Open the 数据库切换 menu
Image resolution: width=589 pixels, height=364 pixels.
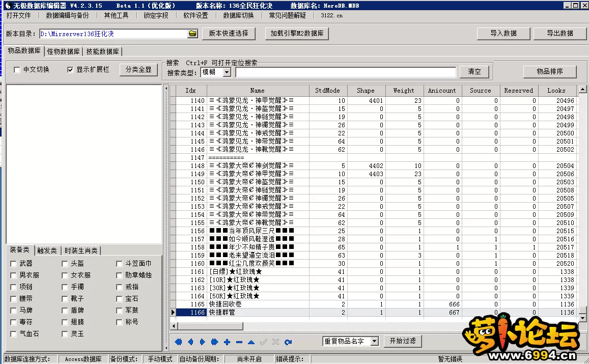(238, 15)
